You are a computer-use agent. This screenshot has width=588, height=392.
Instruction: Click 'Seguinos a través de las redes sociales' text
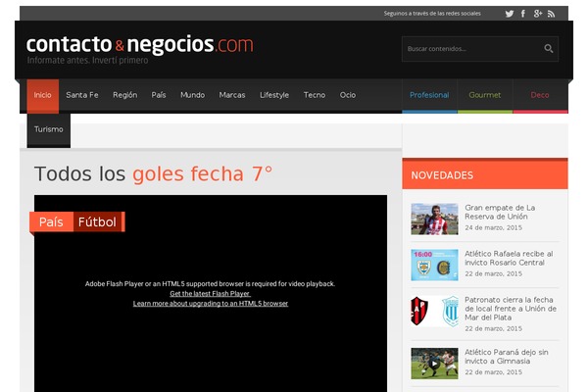[432, 14]
